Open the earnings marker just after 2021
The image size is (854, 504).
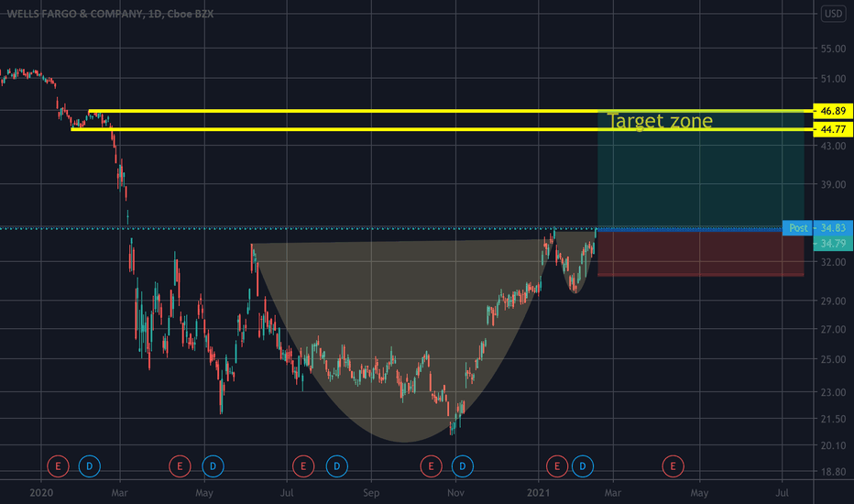[556, 466]
